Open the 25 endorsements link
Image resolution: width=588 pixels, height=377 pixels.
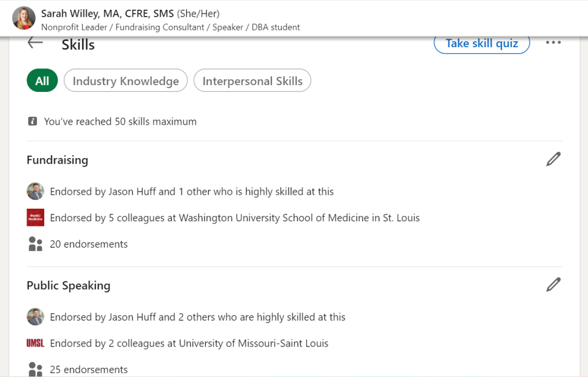click(89, 370)
